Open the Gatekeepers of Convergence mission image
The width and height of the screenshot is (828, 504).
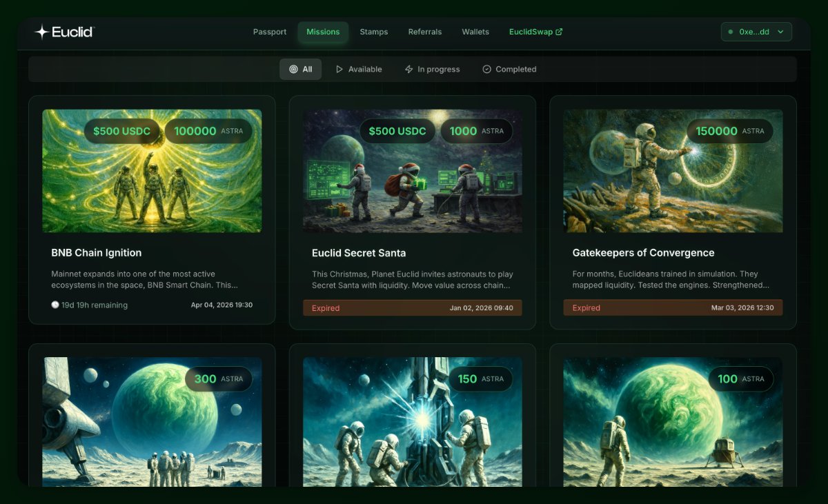(x=673, y=171)
